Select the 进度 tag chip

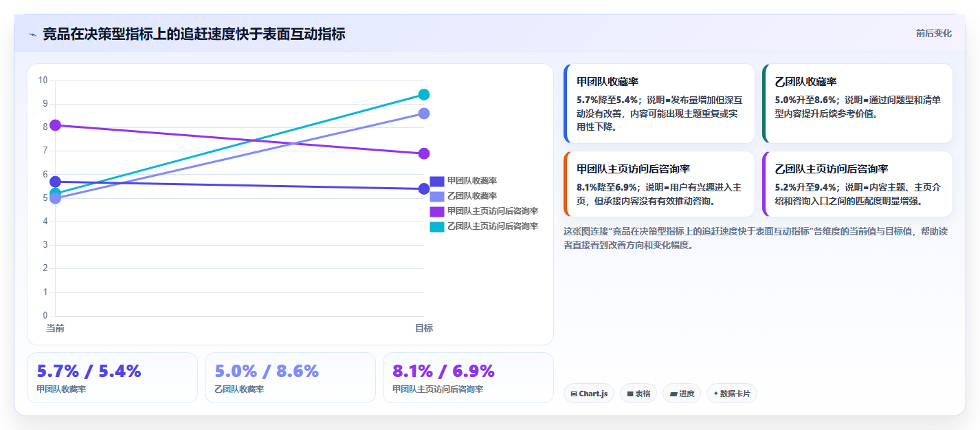682,394
